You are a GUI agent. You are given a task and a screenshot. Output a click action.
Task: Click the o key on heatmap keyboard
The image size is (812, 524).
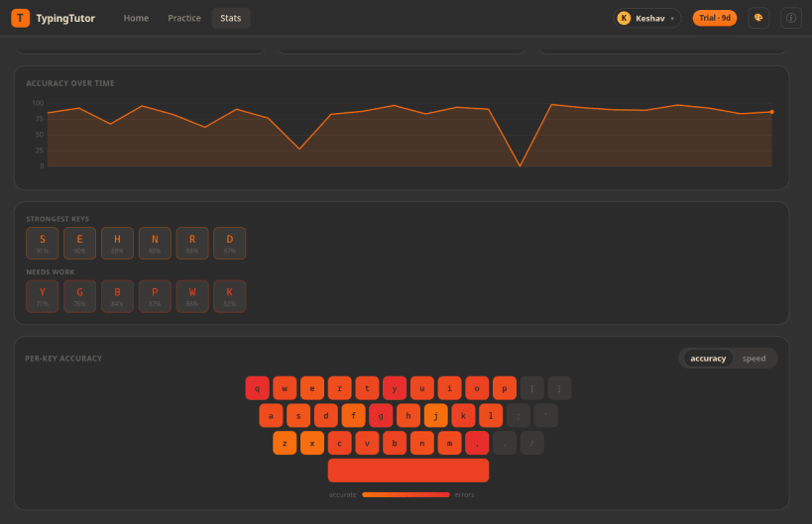tap(477, 388)
